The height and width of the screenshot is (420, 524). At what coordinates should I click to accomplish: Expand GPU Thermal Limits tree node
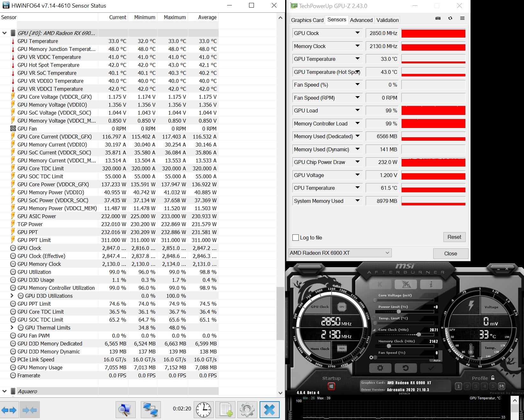click(12, 327)
